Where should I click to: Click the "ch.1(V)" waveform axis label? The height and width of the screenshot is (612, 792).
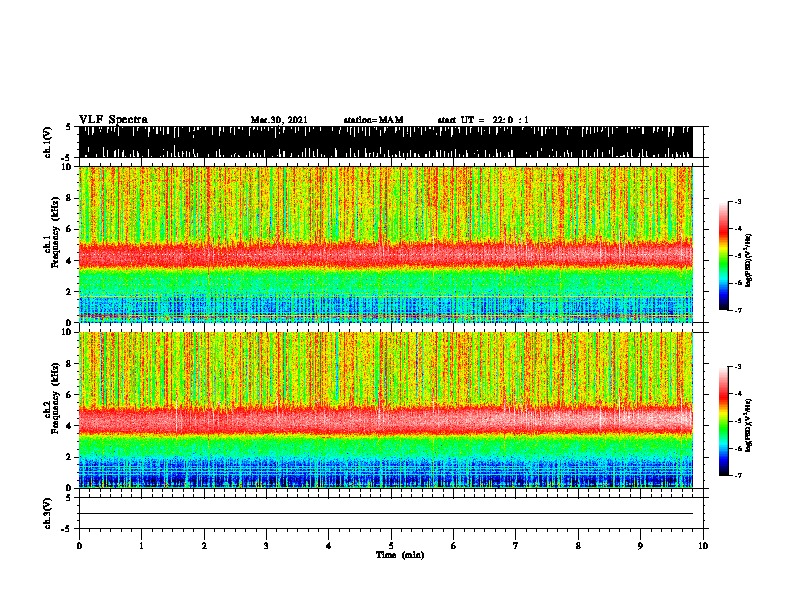[x=48, y=142]
